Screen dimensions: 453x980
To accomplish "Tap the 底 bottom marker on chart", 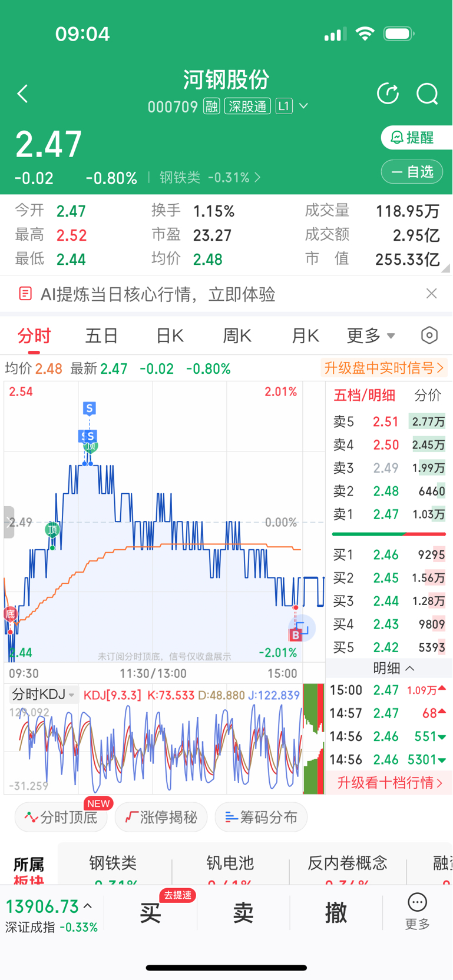I will tap(10, 614).
